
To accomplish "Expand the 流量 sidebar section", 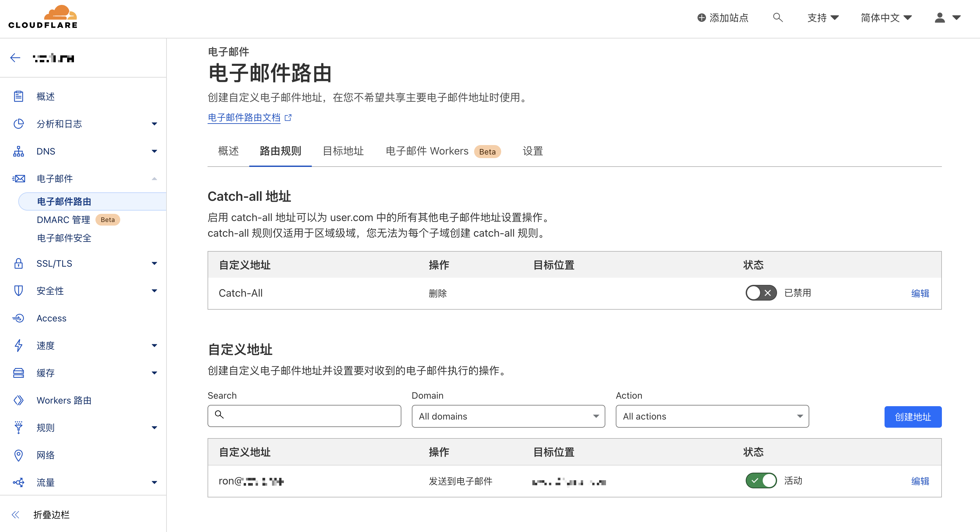I will coord(154,482).
